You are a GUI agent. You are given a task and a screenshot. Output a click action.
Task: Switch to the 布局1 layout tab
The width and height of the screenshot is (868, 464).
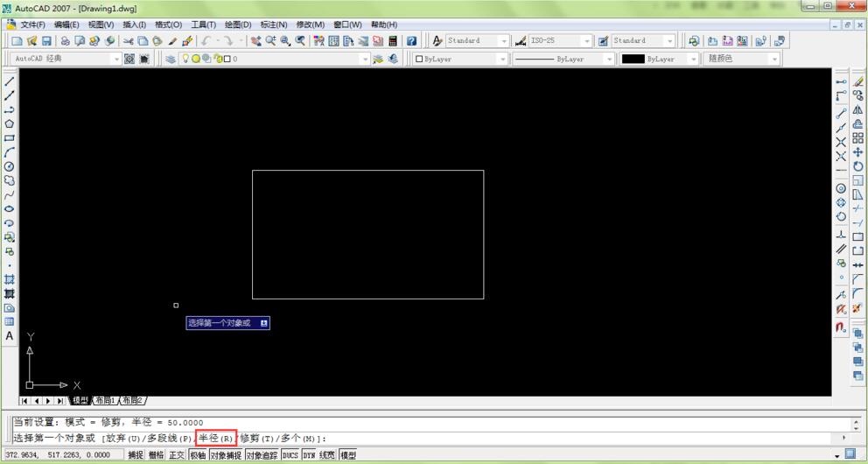click(105, 400)
